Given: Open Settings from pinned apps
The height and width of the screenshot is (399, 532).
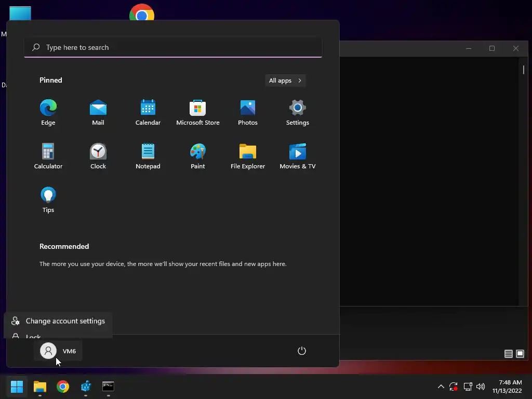Looking at the screenshot, I should [x=298, y=113].
